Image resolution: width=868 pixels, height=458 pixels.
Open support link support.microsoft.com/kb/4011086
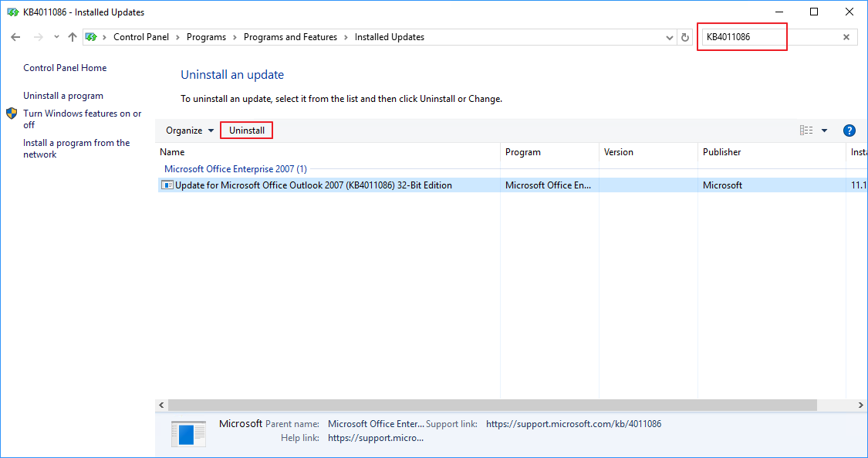coord(573,424)
